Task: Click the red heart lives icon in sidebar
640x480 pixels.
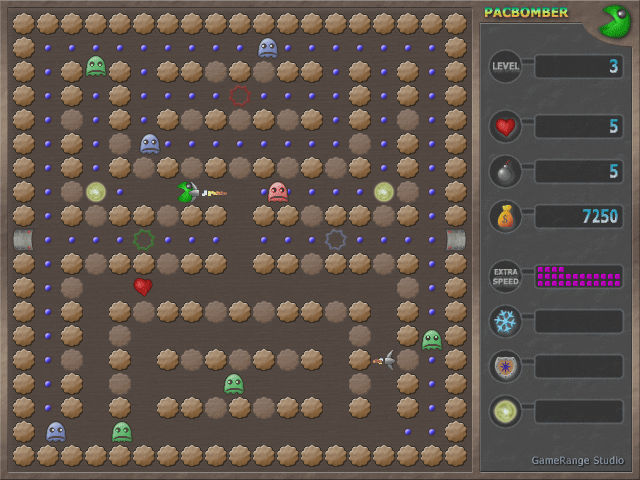Action: point(505,127)
